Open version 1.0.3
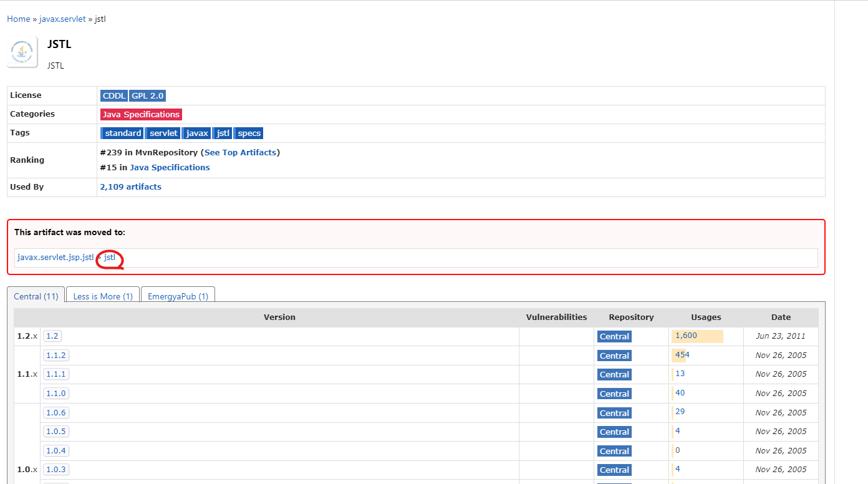Screen dimensions: 868x484 (x=56, y=469)
